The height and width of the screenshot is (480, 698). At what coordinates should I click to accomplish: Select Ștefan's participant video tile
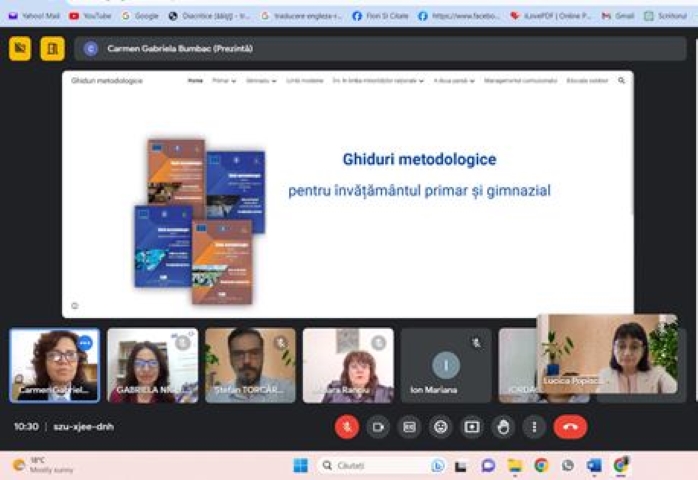pyautogui.click(x=250, y=365)
